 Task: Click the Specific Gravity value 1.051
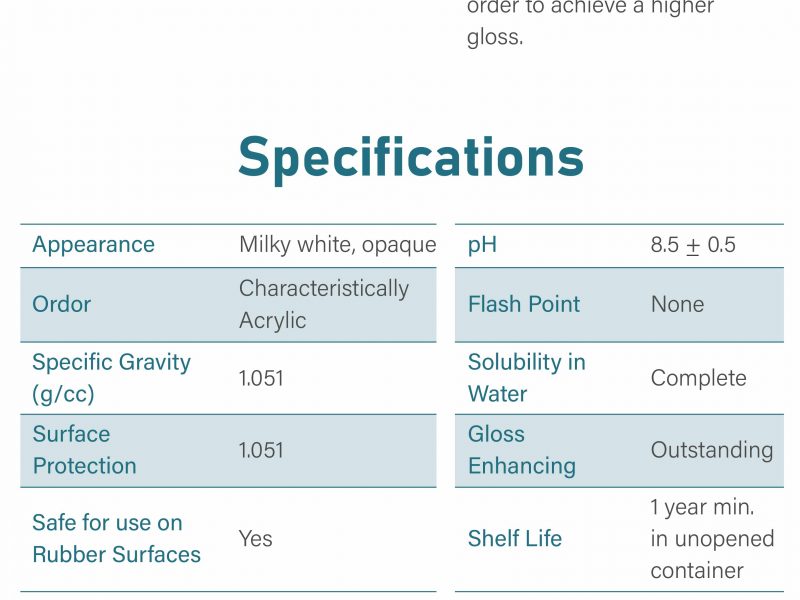[261, 378]
